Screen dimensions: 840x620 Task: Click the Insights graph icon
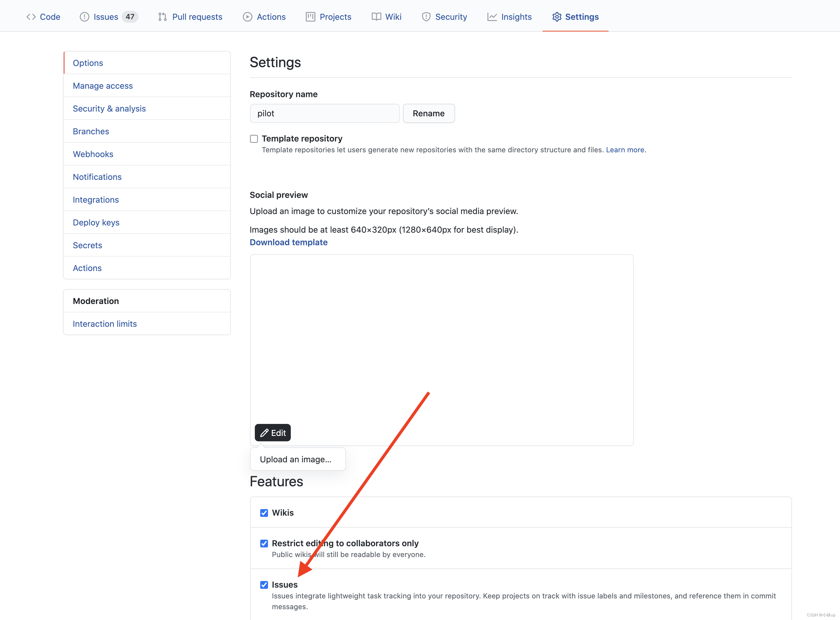492,16
